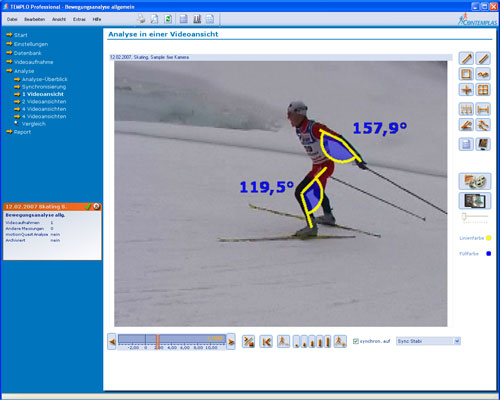Click the photo and film reel button
The height and width of the screenshot is (400, 500).
pos(475,181)
